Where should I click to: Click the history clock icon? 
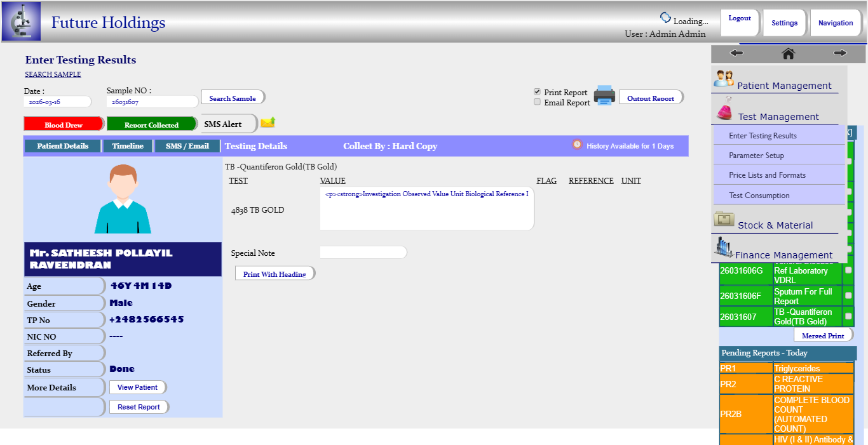[576, 145]
